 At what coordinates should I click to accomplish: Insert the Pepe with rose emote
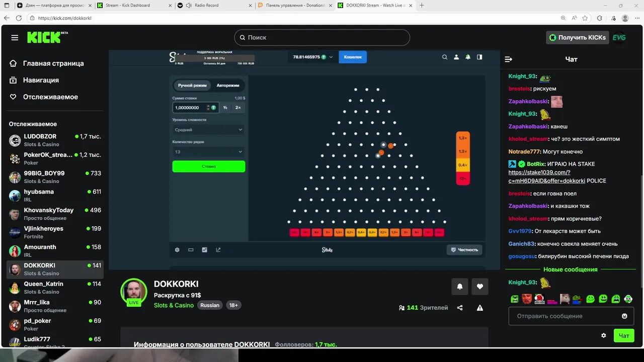578,299
